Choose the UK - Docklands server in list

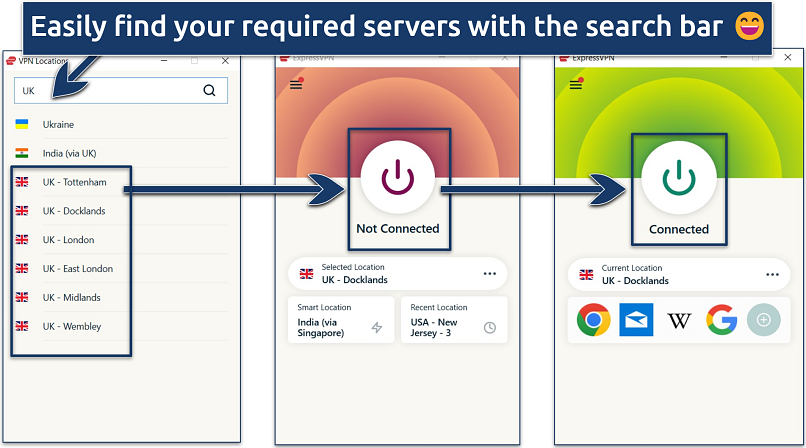click(121, 211)
